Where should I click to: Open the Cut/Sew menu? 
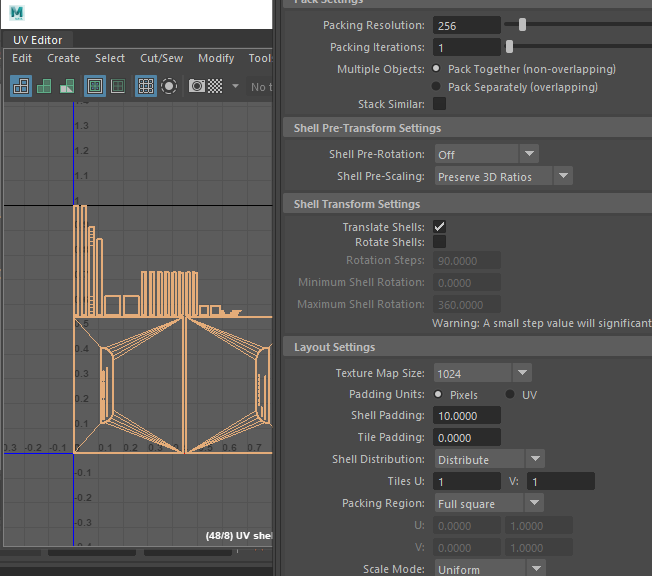point(161,58)
